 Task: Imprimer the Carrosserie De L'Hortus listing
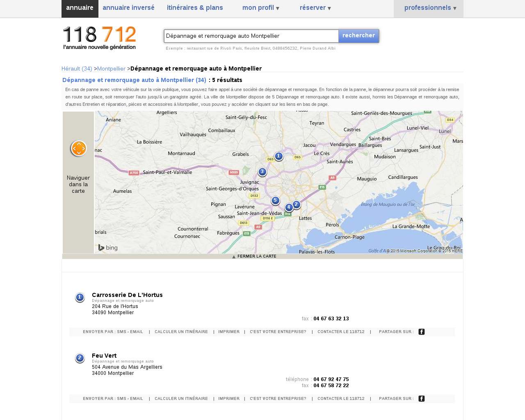pos(229,332)
